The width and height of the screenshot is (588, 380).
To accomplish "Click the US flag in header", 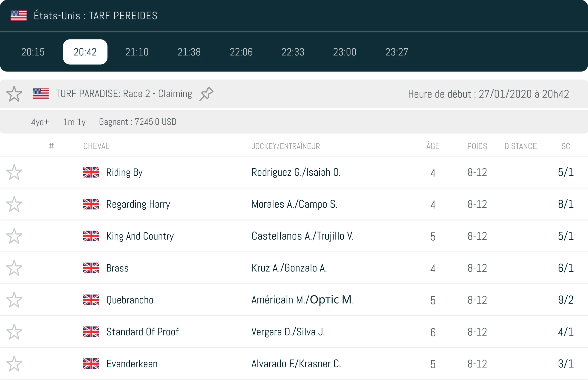I will [19, 16].
